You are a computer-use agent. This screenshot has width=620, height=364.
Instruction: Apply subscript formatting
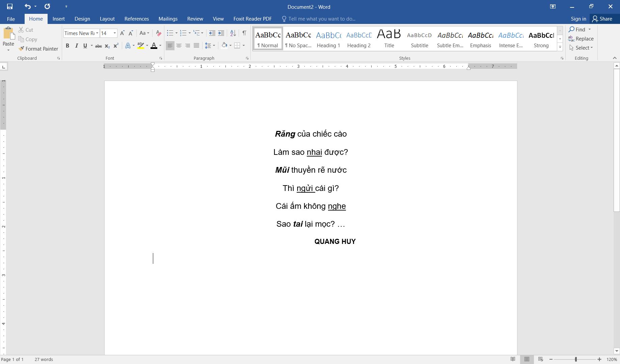coord(107,46)
